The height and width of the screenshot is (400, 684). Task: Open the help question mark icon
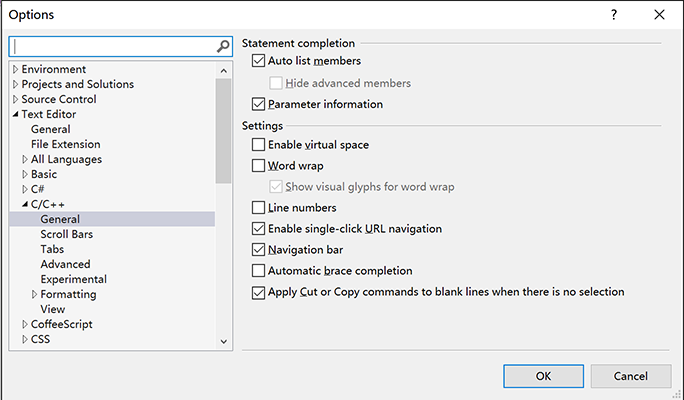pyautogui.click(x=614, y=14)
